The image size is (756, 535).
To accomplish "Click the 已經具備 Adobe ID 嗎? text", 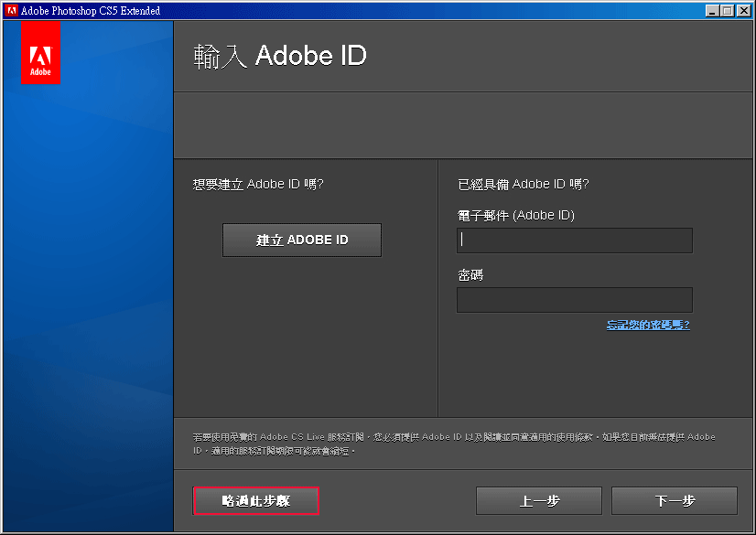I will [x=524, y=185].
